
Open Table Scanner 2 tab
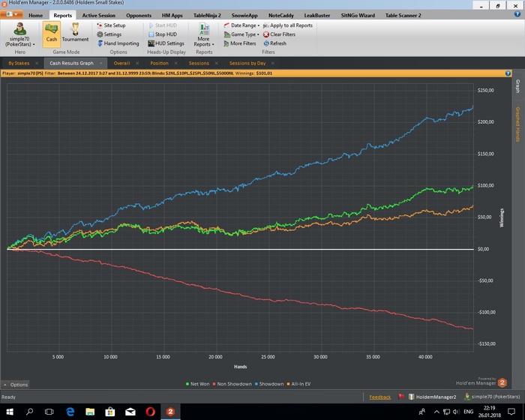tap(403, 15)
